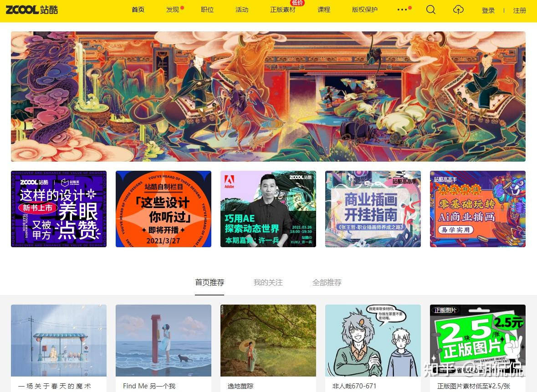Image resolution: width=537 pixels, height=392 pixels.
Task: Click the cloud upload icon
Action: pyautogui.click(x=458, y=10)
